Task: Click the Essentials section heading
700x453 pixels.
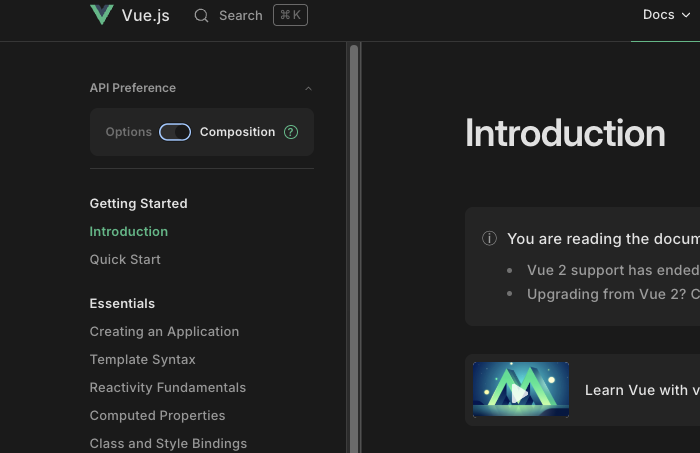Action: 122,303
